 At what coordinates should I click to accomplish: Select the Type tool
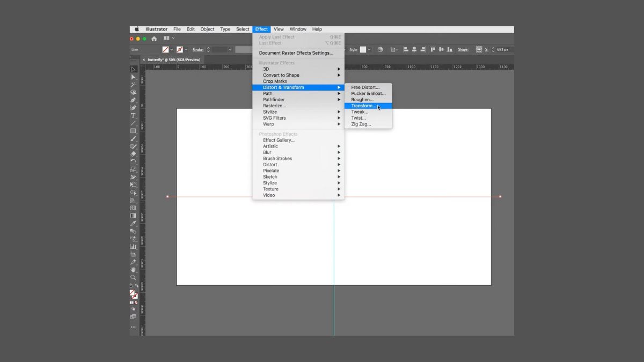click(x=133, y=115)
